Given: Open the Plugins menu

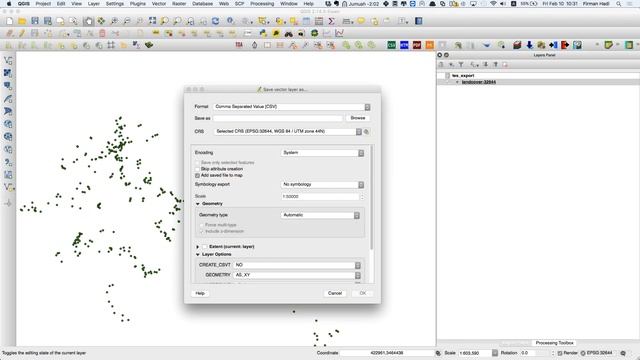Looking at the screenshot, I should (138, 4).
